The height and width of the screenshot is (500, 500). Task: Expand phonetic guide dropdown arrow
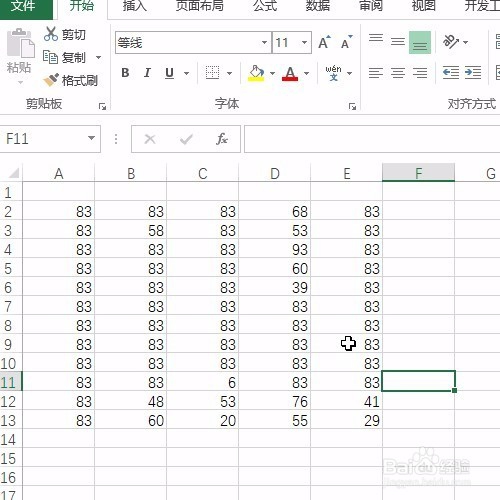(349, 73)
